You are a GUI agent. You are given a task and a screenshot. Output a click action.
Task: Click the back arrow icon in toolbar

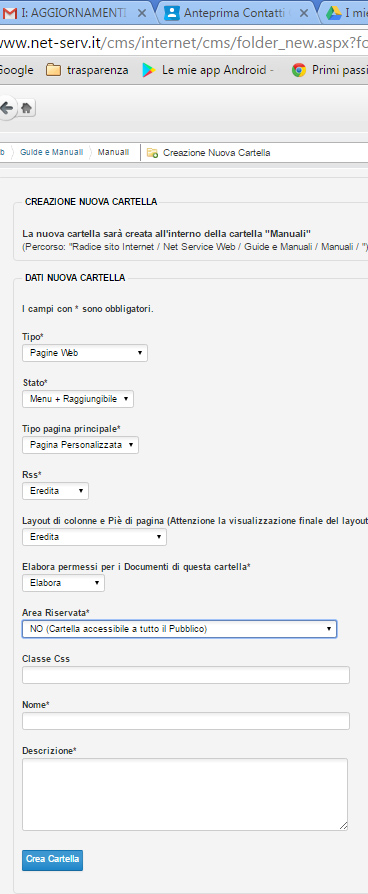point(6,108)
